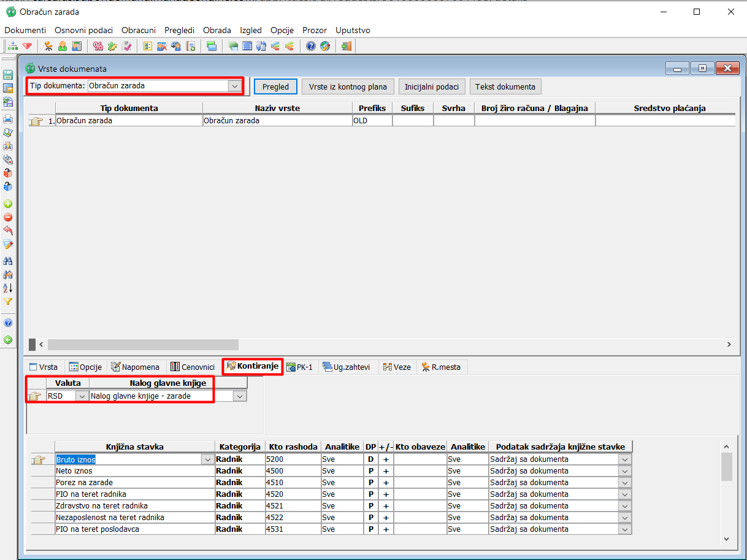Open the Obracuni menu
The width and height of the screenshot is (747, 560).
pyautogui.click(x=138, y=30)
